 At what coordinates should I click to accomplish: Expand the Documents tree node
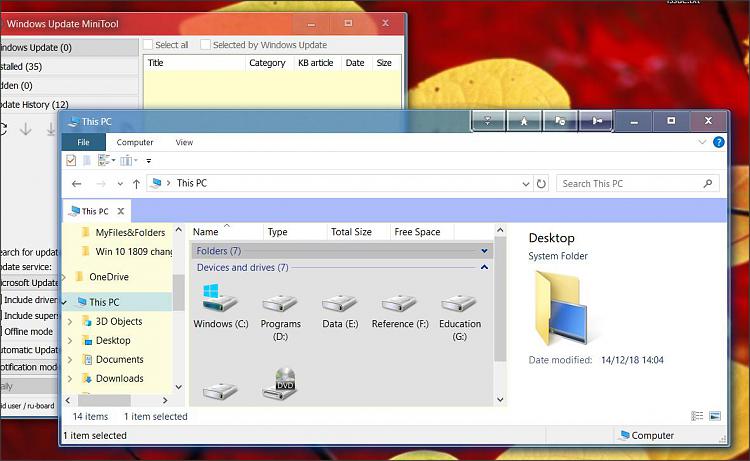(x=70, y=360)
